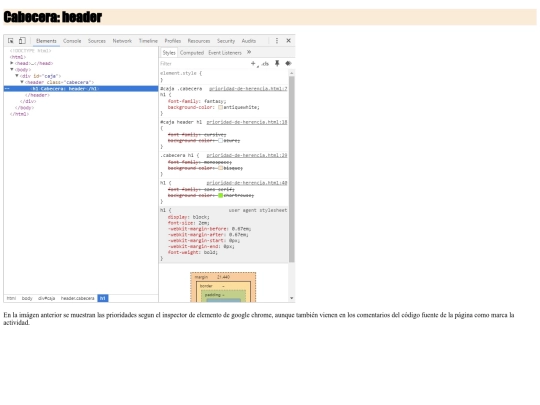The height and width of the screenshot is (405, 540).
Task: Open the Console tab
Action: click(x=72, y=41)
